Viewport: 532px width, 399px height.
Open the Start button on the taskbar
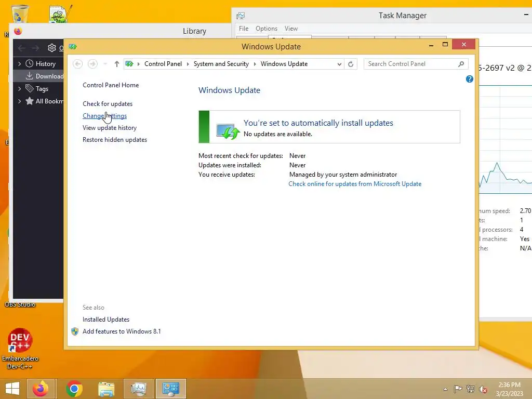12,389
